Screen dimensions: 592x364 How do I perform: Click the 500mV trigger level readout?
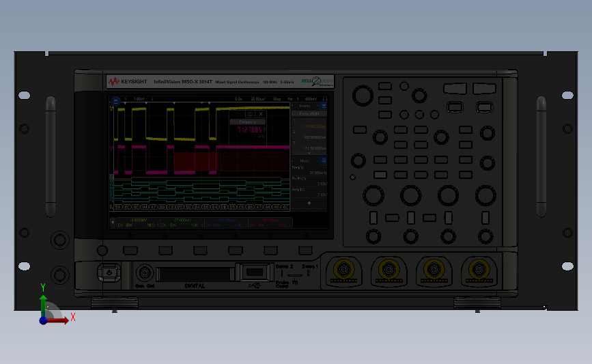pyautogui.click(x=311, y=99)
